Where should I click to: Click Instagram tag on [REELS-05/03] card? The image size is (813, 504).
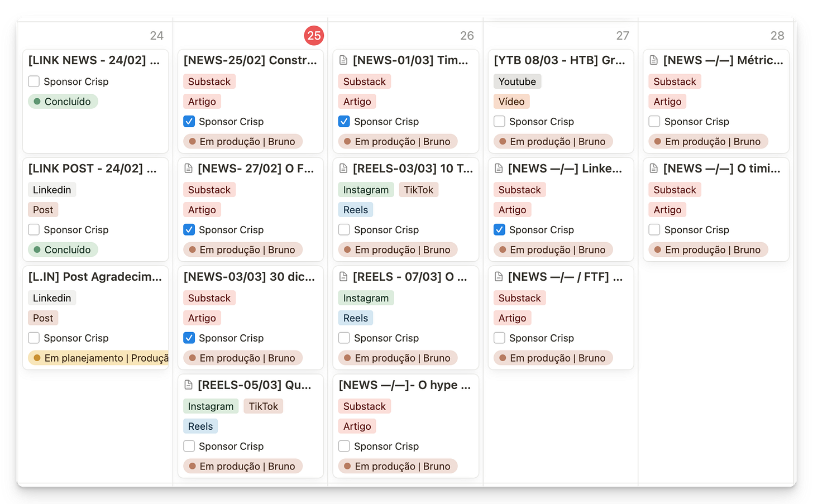point(211,406)
